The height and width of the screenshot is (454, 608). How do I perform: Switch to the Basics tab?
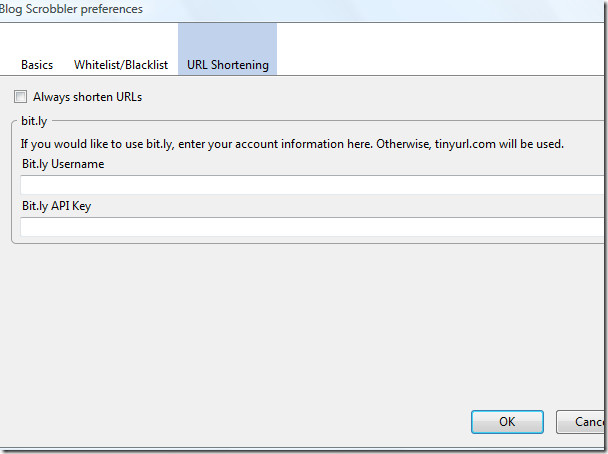[x=37, y=65]
